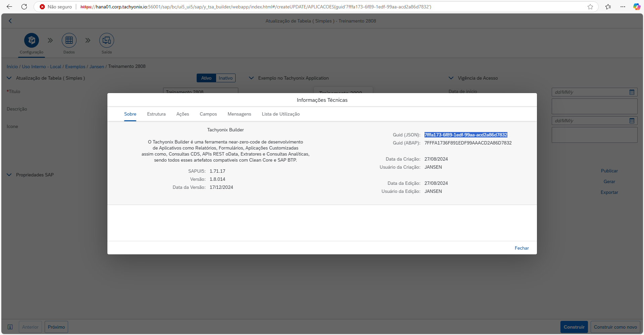
Task: Click the Exportar link
Action: pyautogui.click(x=609, y=192)
